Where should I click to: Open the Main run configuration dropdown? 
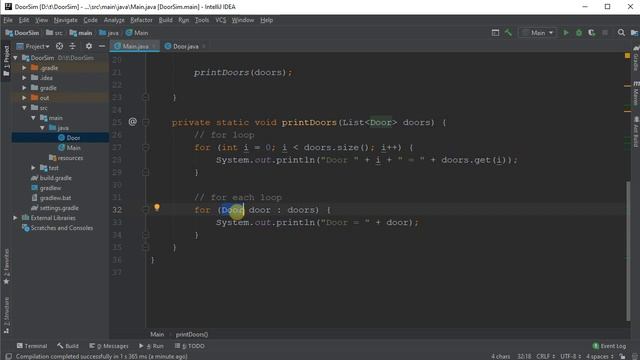click(x=538, y=33)
